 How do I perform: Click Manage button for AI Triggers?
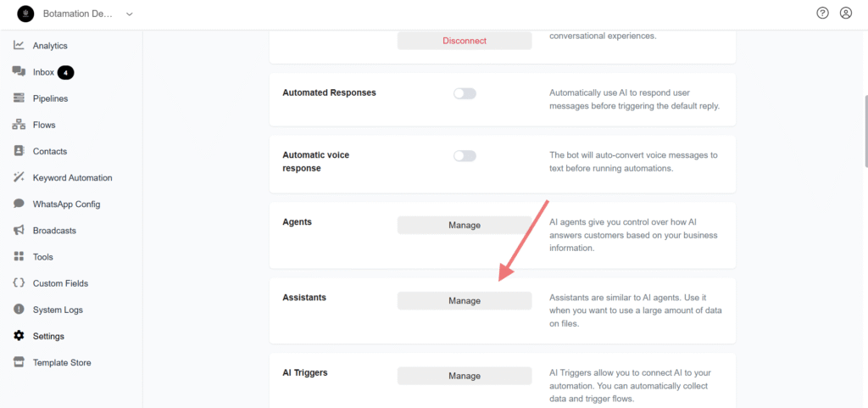pos(465,376)
